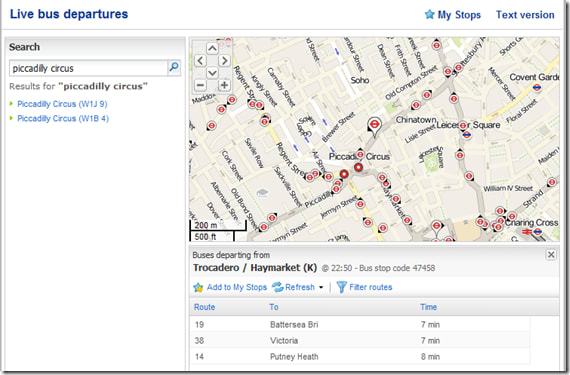Click the Add to My Stops star icon

click(198, 287)
